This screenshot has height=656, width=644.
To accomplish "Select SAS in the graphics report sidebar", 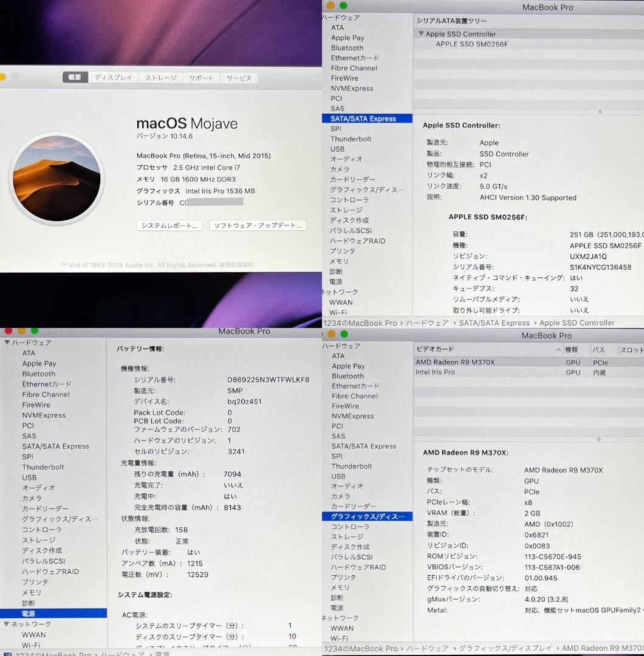I will click(x=338, y=436).
